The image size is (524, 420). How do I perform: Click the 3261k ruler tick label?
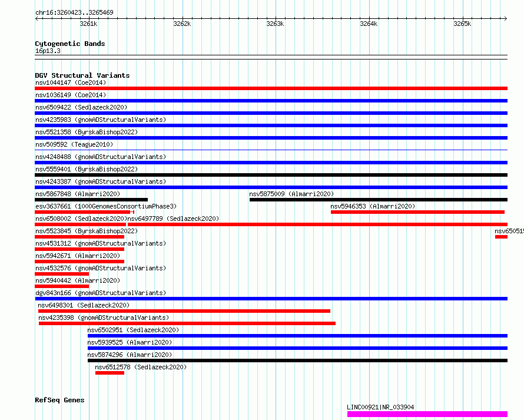[x=88, y=24]
